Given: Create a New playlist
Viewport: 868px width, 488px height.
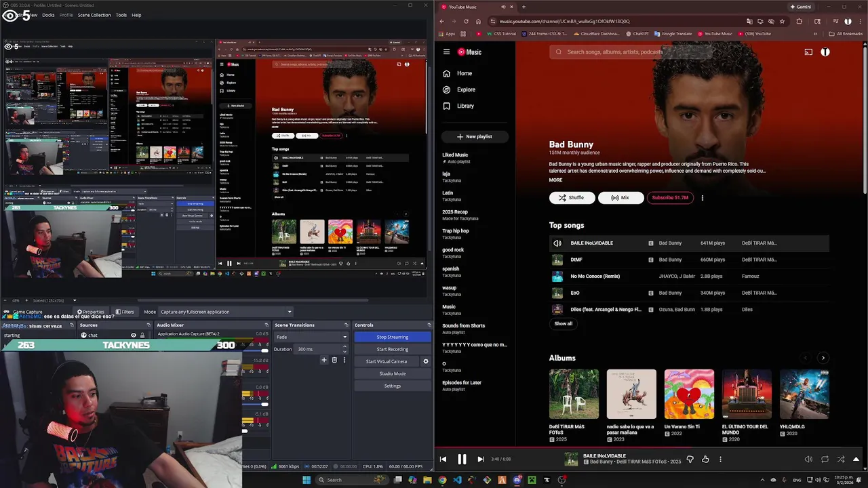Looking at the screenshot, I should tap(474, 136).
